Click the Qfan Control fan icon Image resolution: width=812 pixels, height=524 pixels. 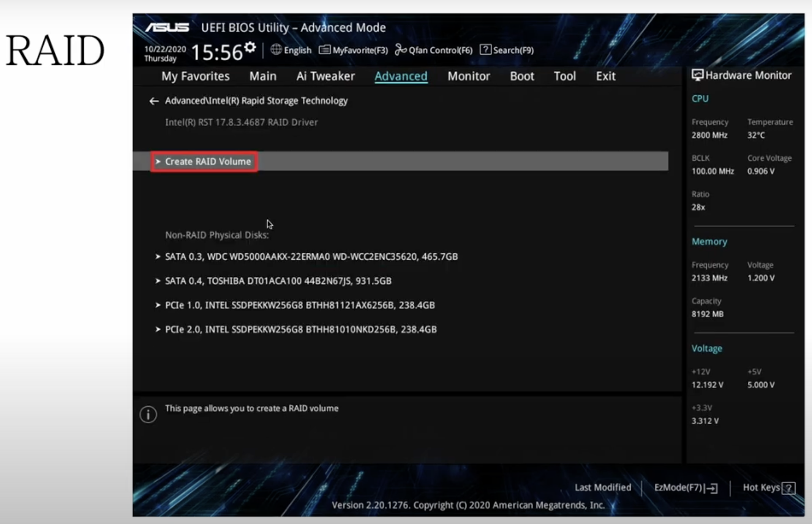(401, 49)
